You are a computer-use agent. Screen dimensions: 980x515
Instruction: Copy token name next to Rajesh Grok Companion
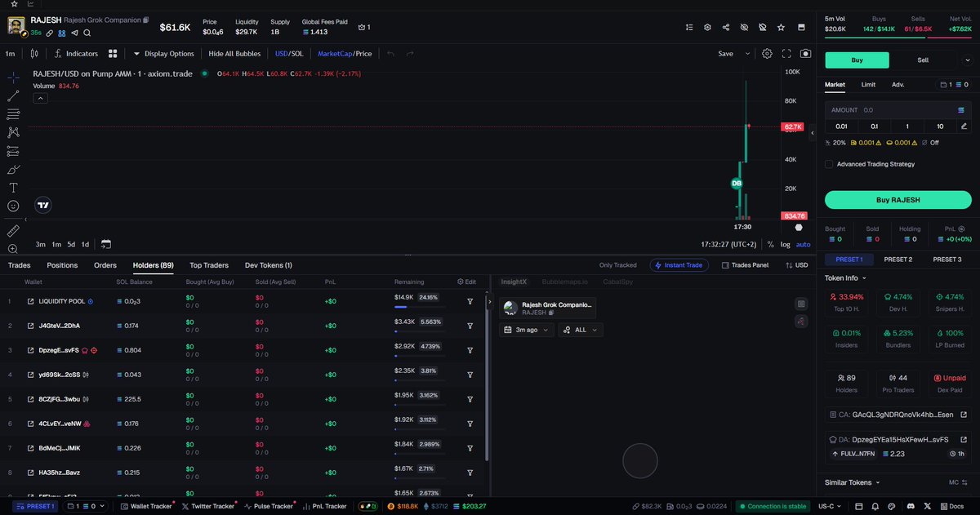[146, 20]
